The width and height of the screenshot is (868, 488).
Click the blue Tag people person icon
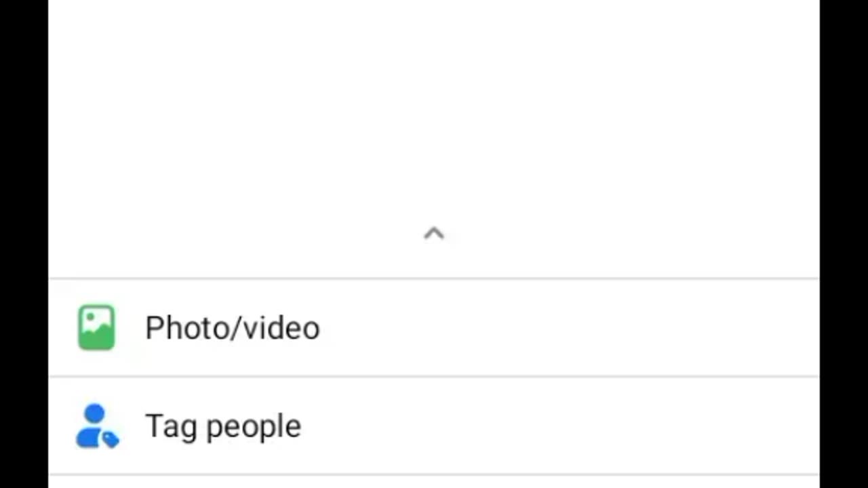97,426
